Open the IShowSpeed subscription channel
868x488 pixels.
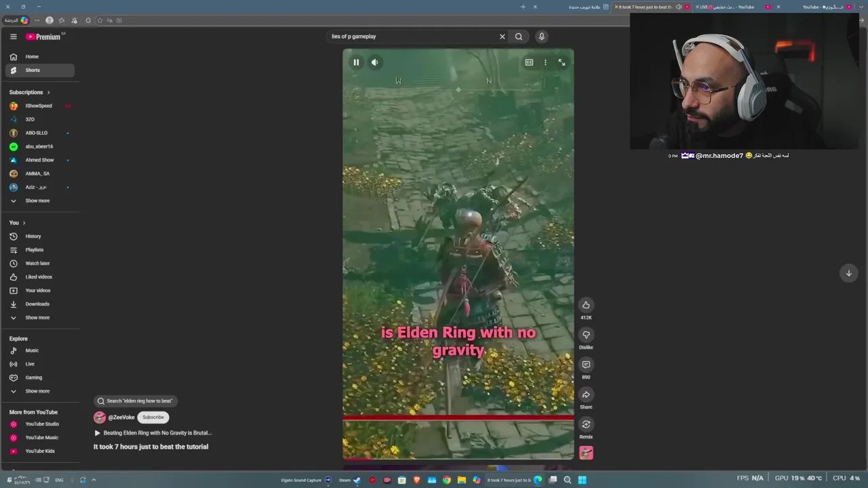click(x=40, y=106)
